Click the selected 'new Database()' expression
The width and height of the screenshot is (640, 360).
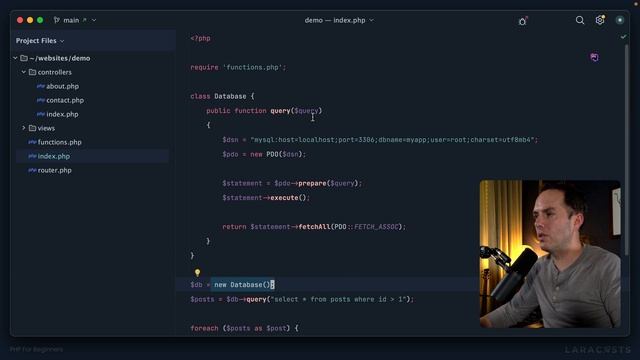coord(242,285)
